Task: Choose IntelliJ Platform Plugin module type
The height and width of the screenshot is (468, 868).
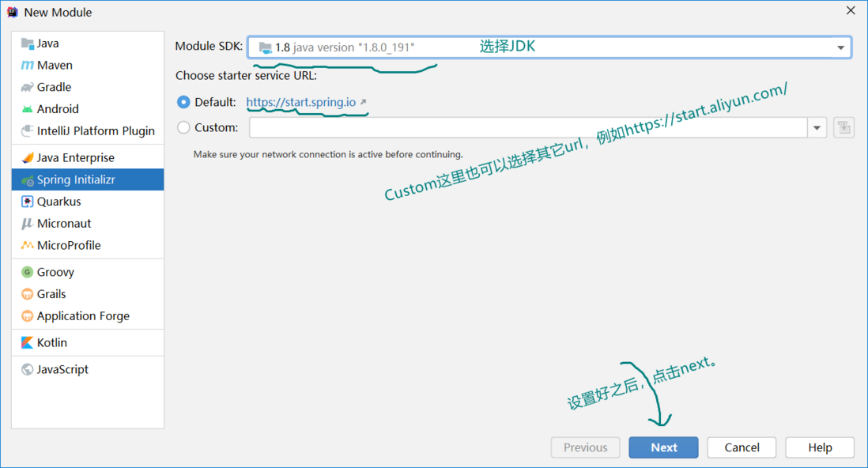Action: click(x=88, y=130)
